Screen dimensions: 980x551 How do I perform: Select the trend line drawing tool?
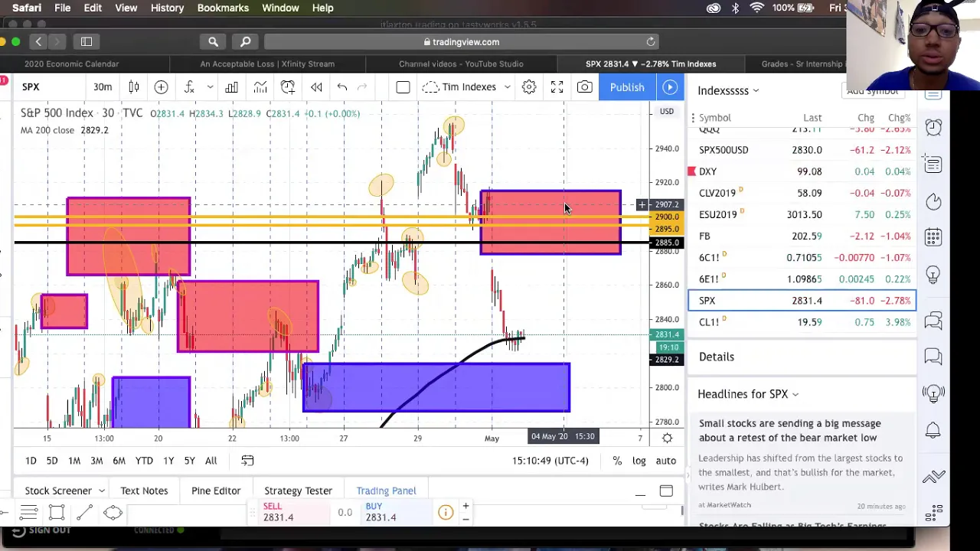tap(85, 513)
